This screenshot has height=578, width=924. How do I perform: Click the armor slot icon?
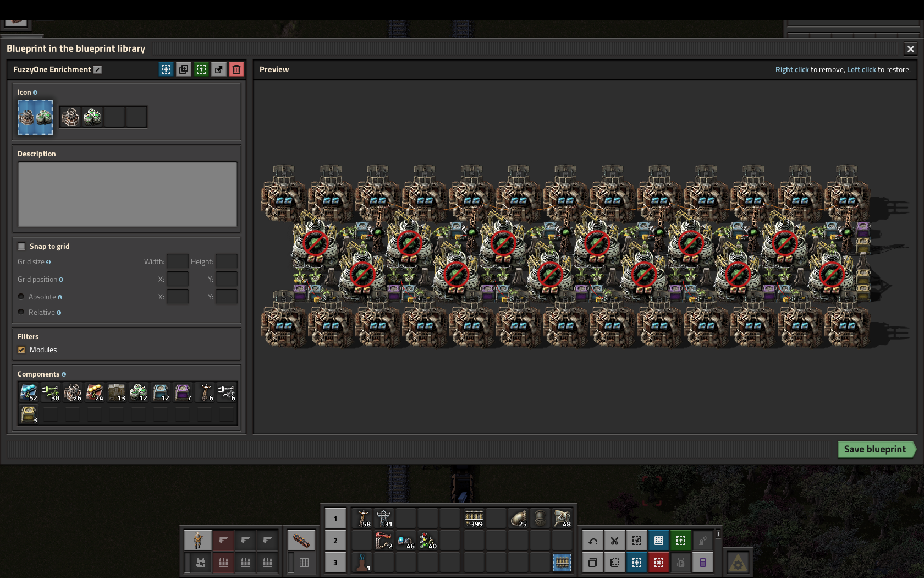pos(201,563)
